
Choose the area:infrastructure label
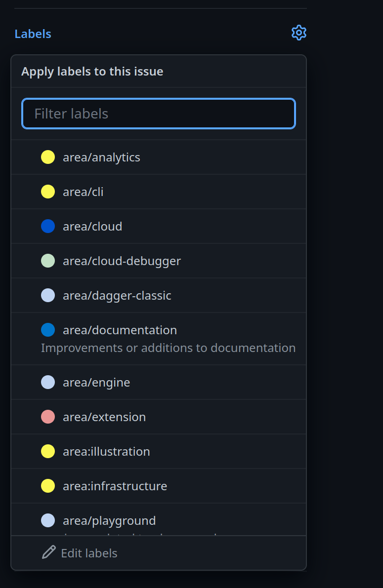(159, 486)
